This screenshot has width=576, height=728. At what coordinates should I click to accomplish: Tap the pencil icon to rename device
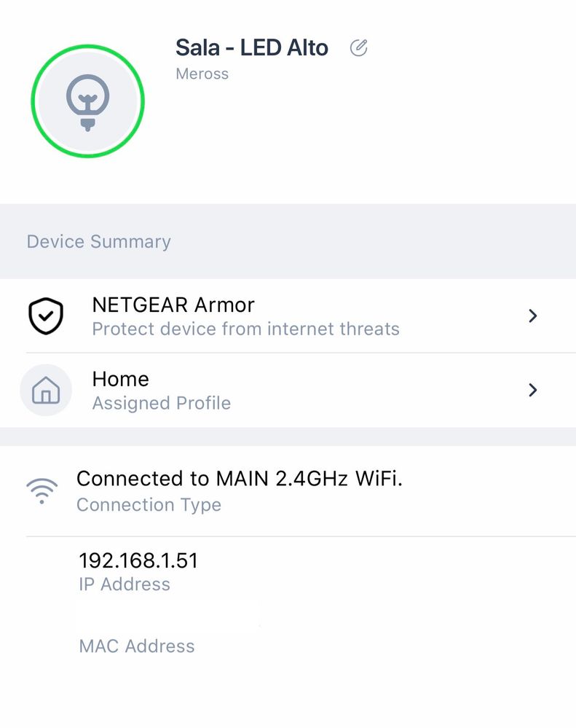[x=358, y=48]
